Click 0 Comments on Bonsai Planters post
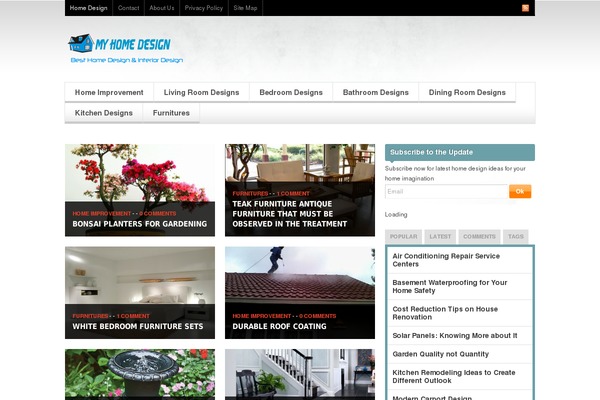This screenshot has width=600, height=400. point(158,214)
